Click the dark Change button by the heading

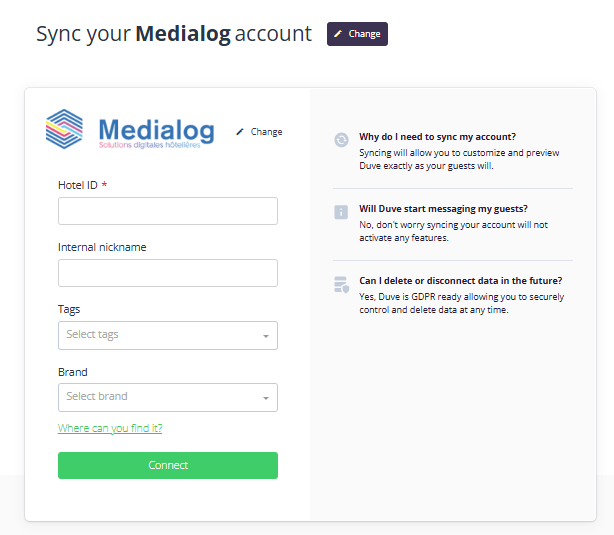(357, 34)
